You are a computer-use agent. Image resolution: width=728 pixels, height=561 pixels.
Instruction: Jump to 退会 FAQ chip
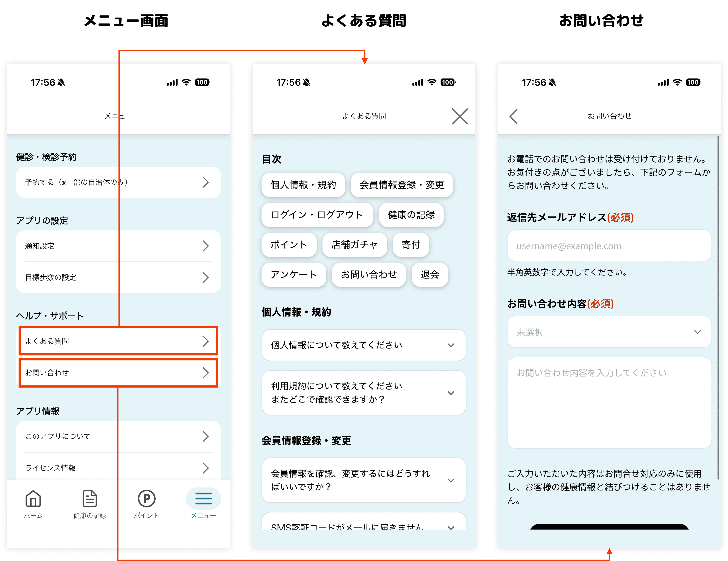[430, 275]
